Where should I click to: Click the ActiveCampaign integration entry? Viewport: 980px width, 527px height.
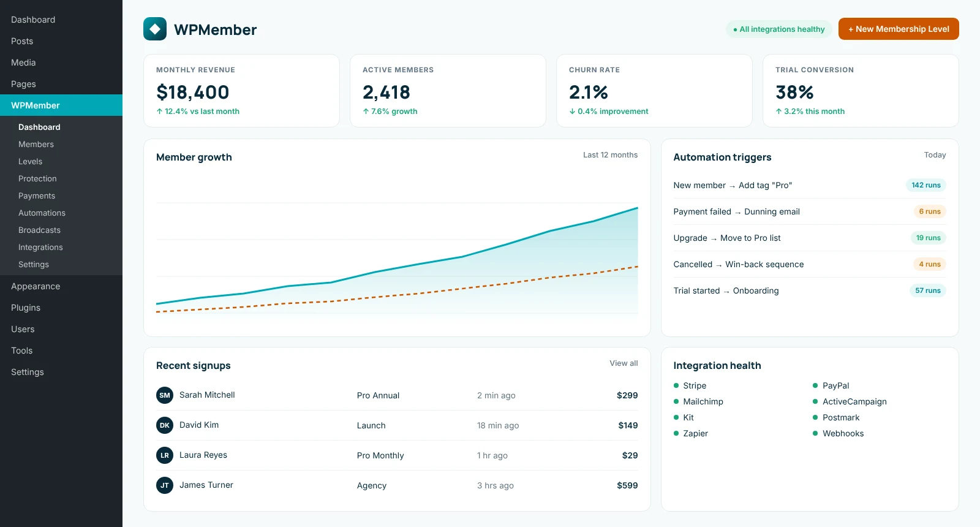(x=850, y=401)
